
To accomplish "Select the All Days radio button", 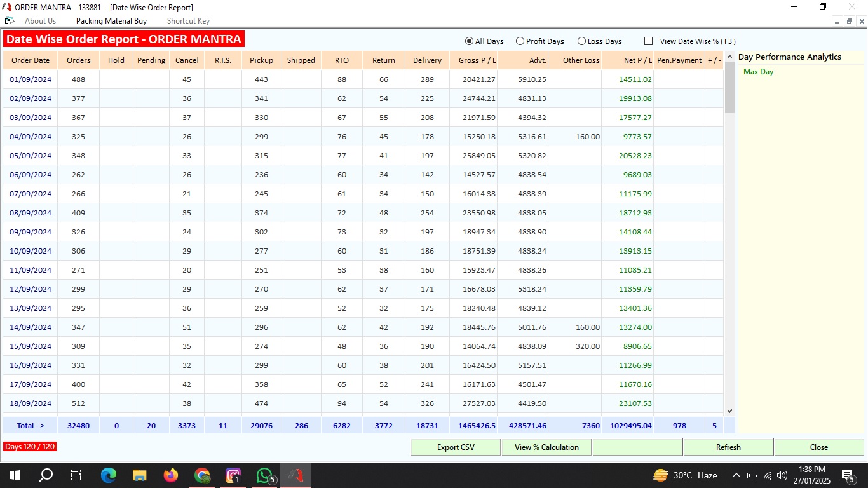I will click(470, 41).
